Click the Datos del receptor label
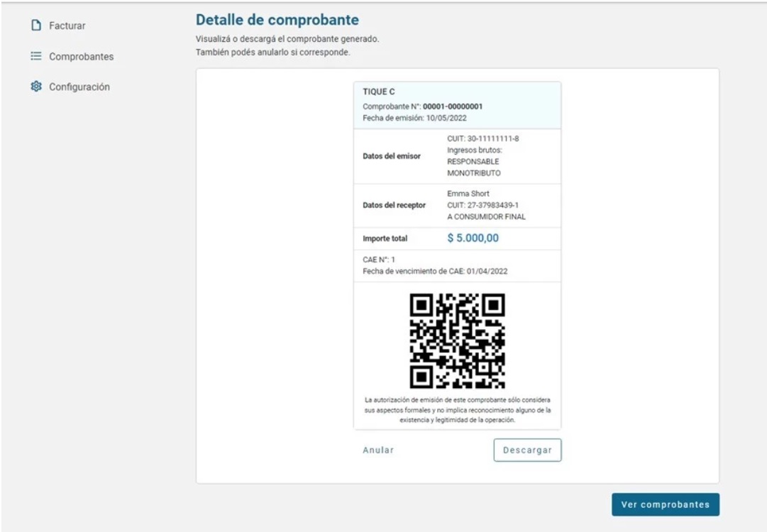The image size is (767, 532). [394, 205]
